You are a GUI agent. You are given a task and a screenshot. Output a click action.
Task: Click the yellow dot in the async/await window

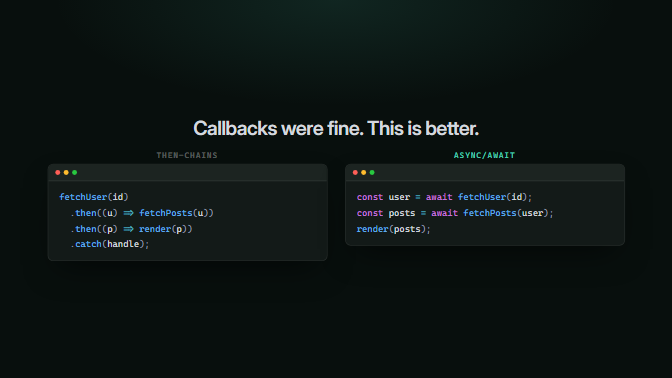point(363,172)
